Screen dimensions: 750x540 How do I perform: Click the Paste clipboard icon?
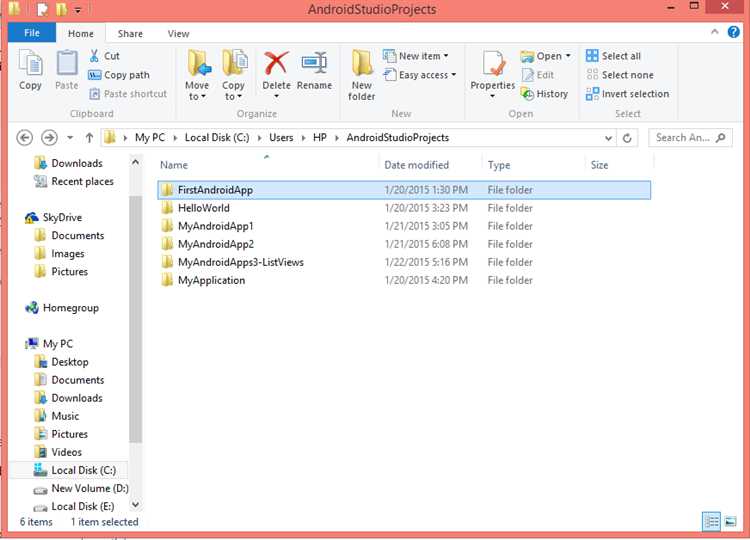pos(66,70)
